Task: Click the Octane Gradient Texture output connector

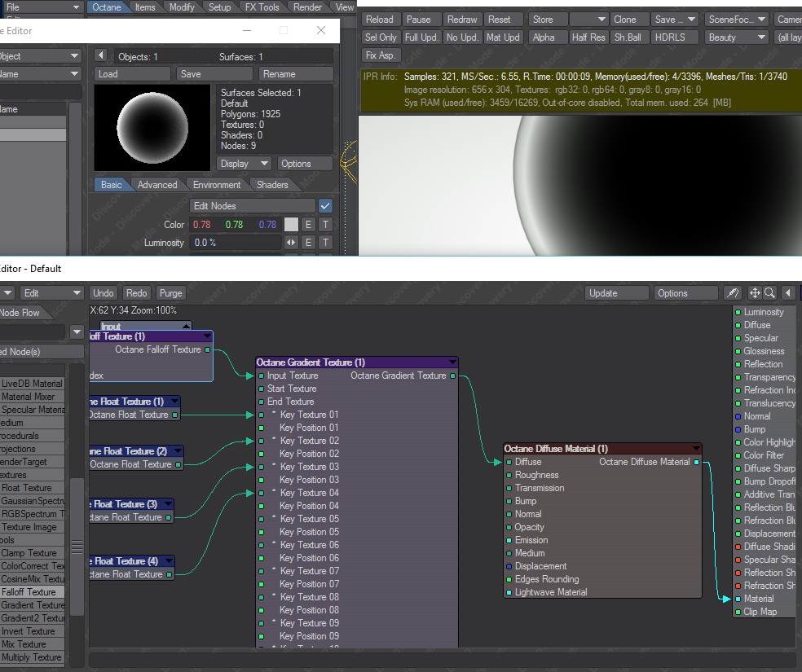Action: click(452, 376)
